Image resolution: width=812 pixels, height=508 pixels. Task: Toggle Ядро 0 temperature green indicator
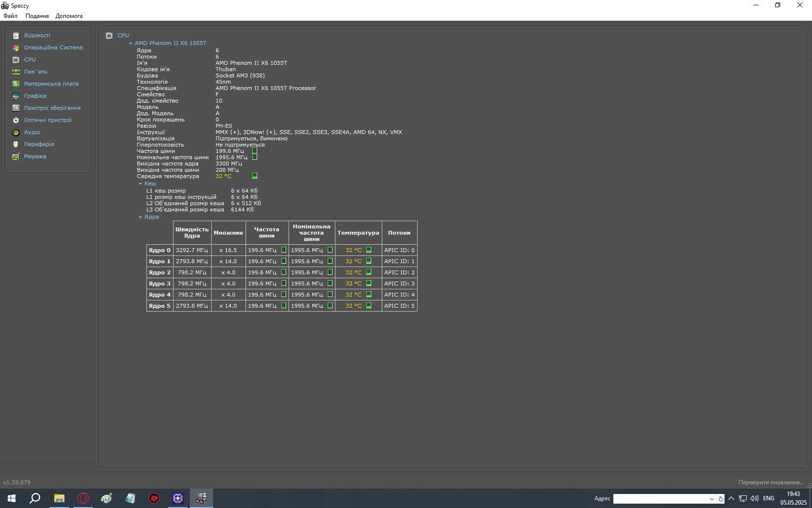point(369,250)
